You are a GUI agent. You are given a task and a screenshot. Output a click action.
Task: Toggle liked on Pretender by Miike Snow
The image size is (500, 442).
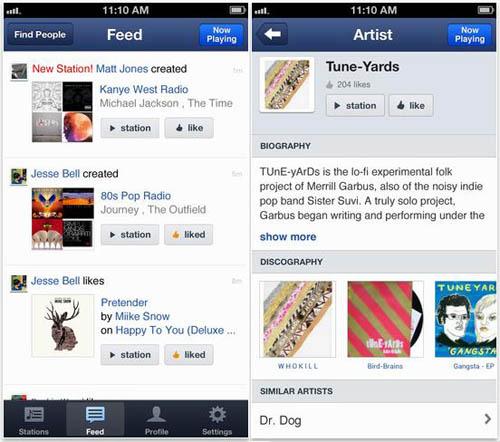click(x=189, y=355)
